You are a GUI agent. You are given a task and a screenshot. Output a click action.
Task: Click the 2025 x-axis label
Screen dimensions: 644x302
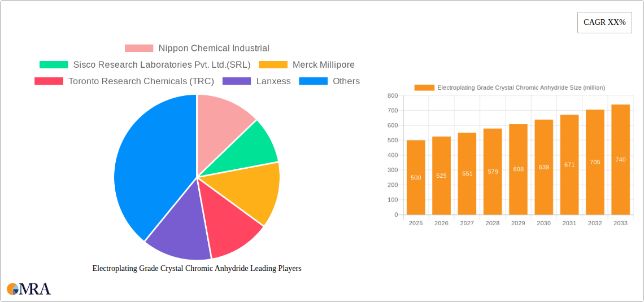click(x=416, y=223)
